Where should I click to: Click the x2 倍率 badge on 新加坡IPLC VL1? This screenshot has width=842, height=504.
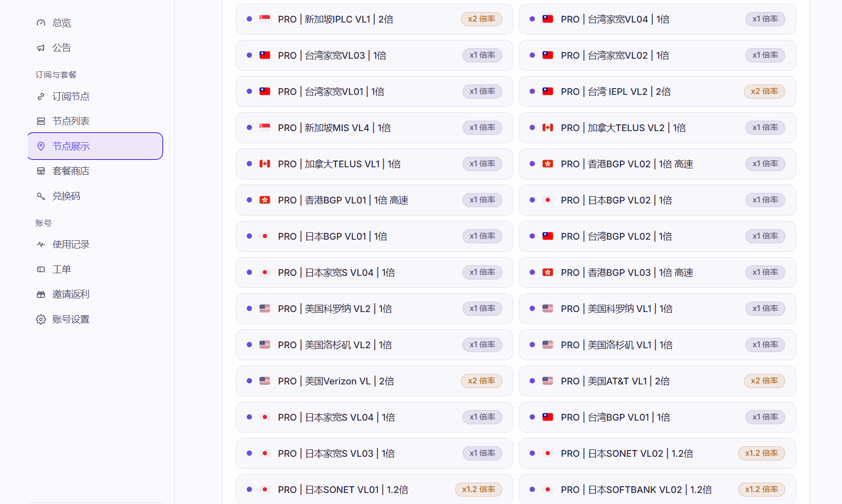[481, 19]
